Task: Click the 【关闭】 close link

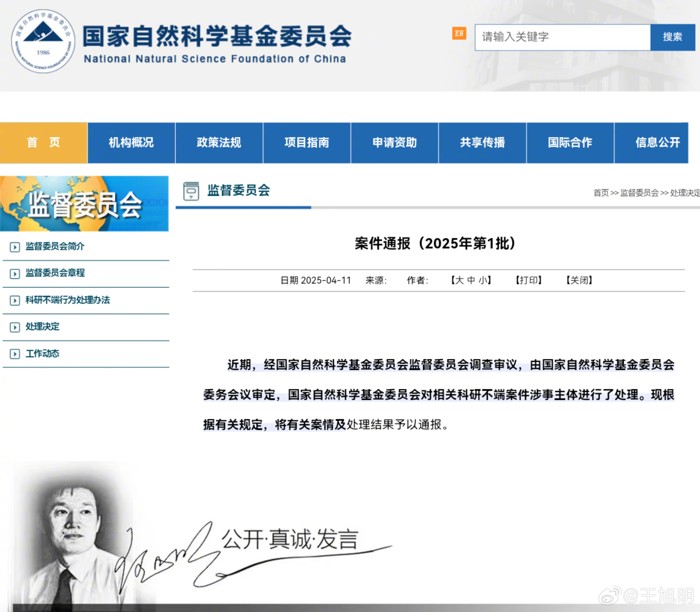Action: click(x=579, y=280)
